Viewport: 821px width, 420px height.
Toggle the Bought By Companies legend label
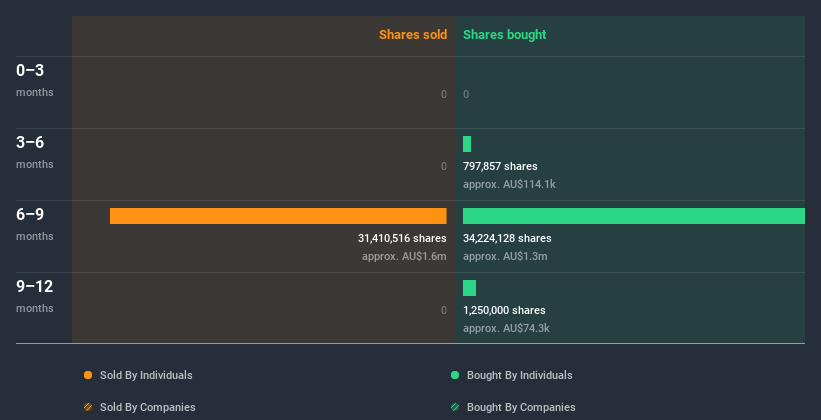[x=521, y=407]
